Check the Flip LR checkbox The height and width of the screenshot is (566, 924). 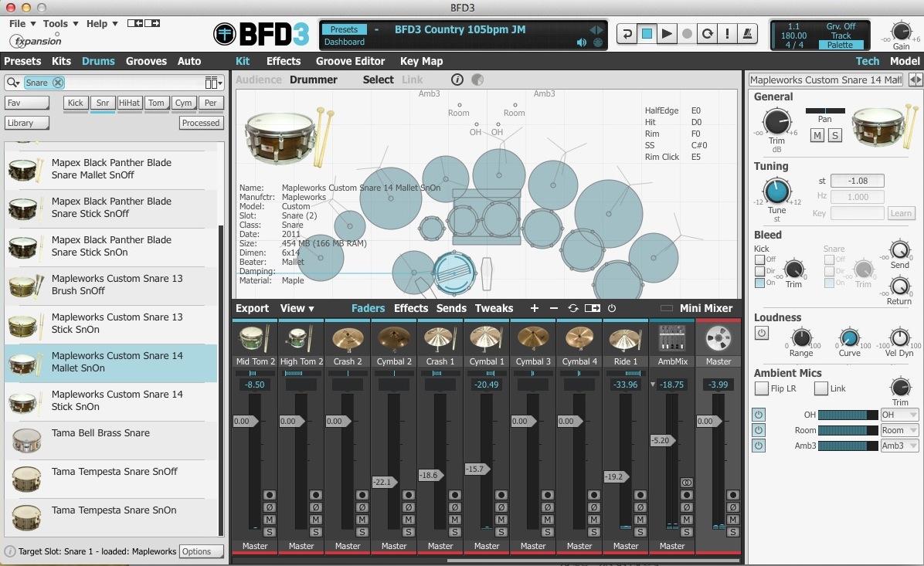tap(761, 388)
